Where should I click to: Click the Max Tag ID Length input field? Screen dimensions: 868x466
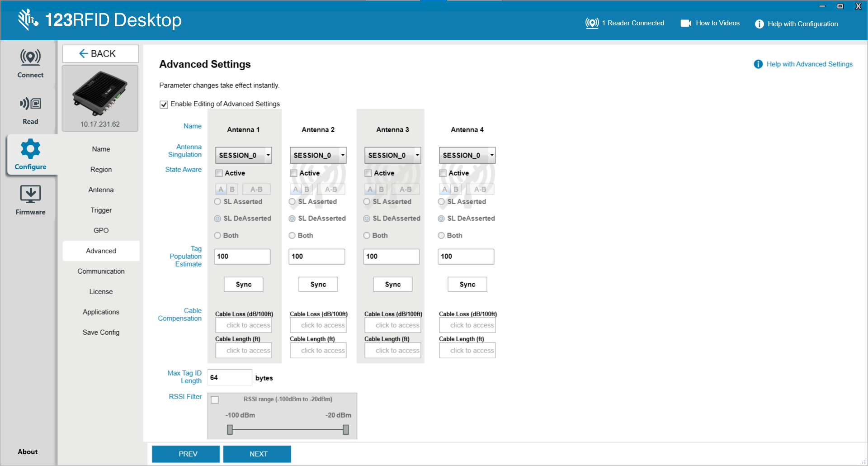[230, 377]
